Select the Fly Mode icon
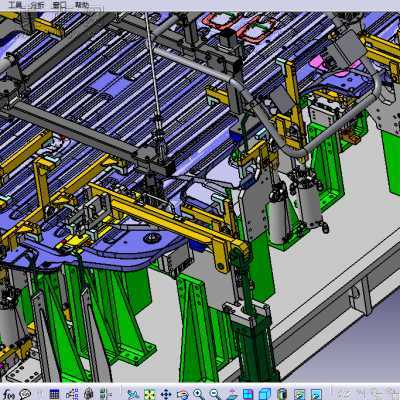Viewport: 400px width, 400px height. (133, 394)
